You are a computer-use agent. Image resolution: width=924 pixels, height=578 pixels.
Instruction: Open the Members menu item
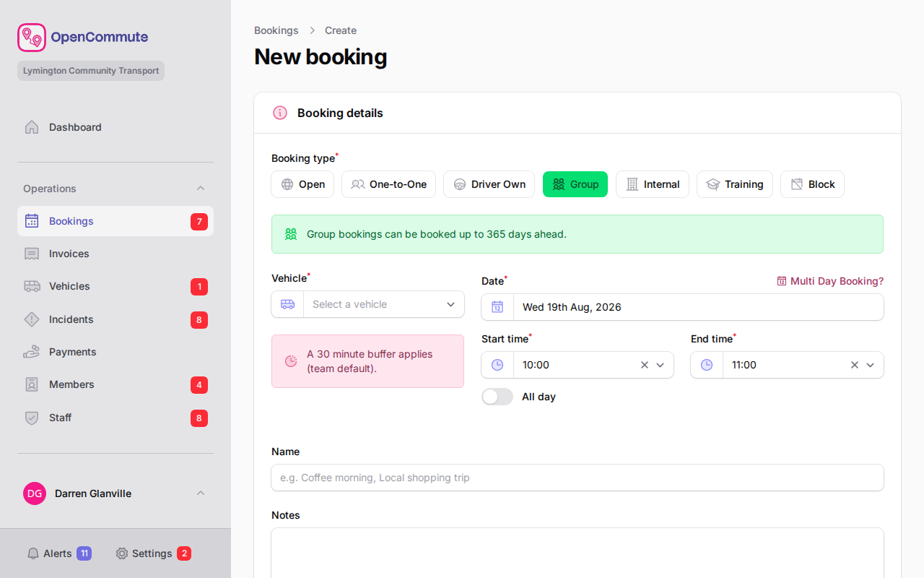pyautogui.click(x=115, y=384)
